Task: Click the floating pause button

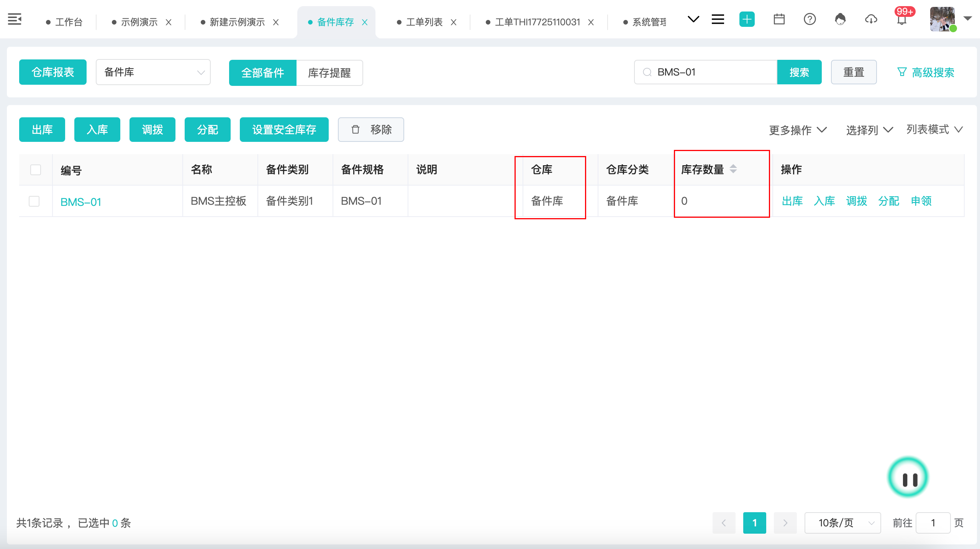Action: 908,477
